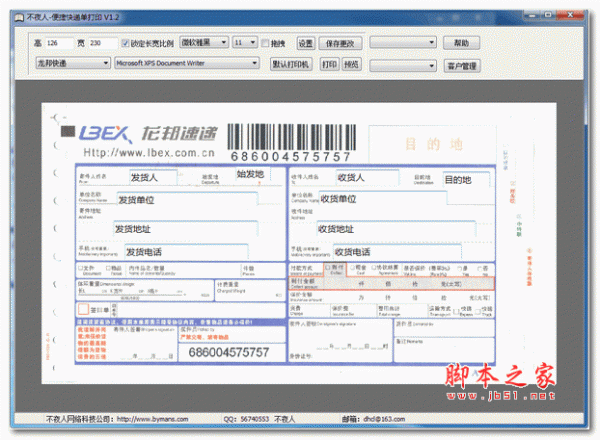The image size is (600, 440).
Task: Open the 微软雅黑 font dropdown
Action: tap(204, 42)
